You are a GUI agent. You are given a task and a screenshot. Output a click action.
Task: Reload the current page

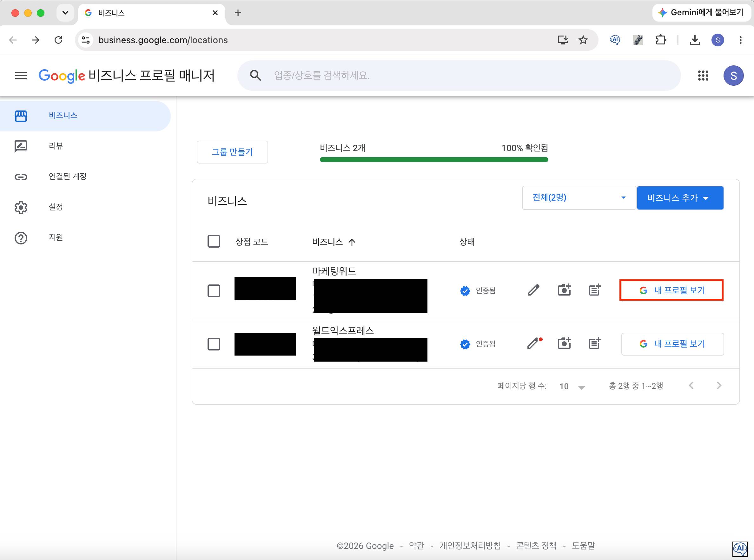tap(58, 40)
